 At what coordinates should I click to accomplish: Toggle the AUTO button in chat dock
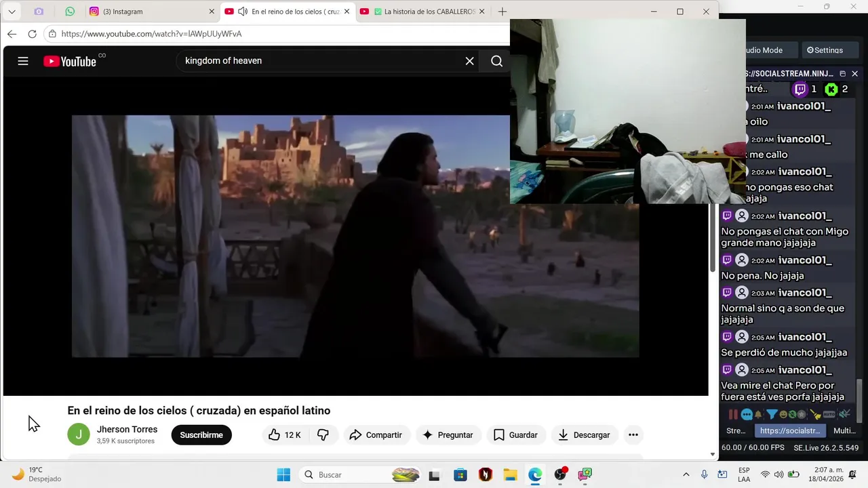[829, 414]
